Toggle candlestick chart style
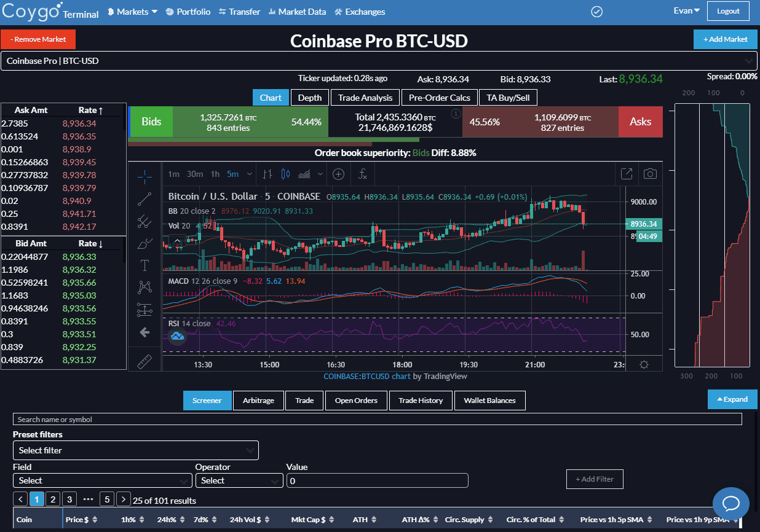The height and width of the screenshot is (532, 760). (x=285, y=174)
